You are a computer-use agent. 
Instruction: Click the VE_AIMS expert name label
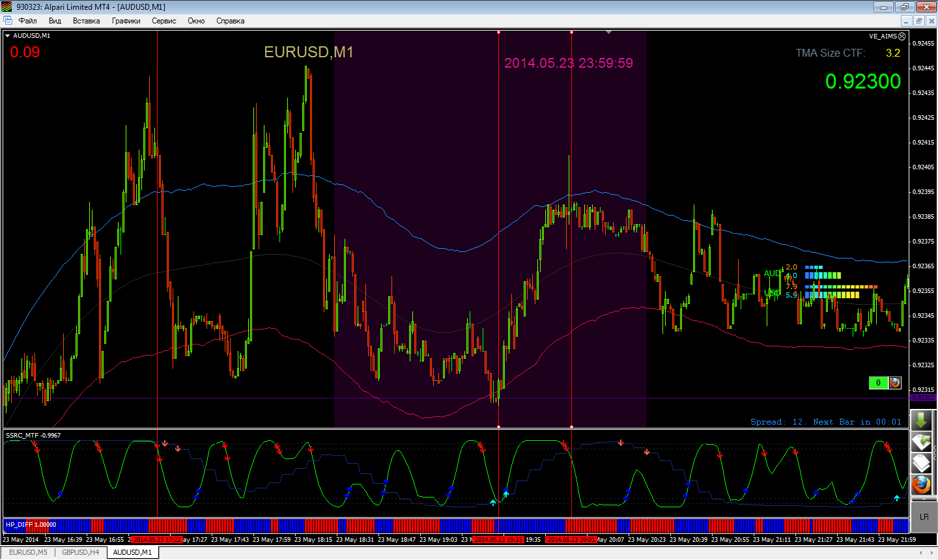point(883,36)
